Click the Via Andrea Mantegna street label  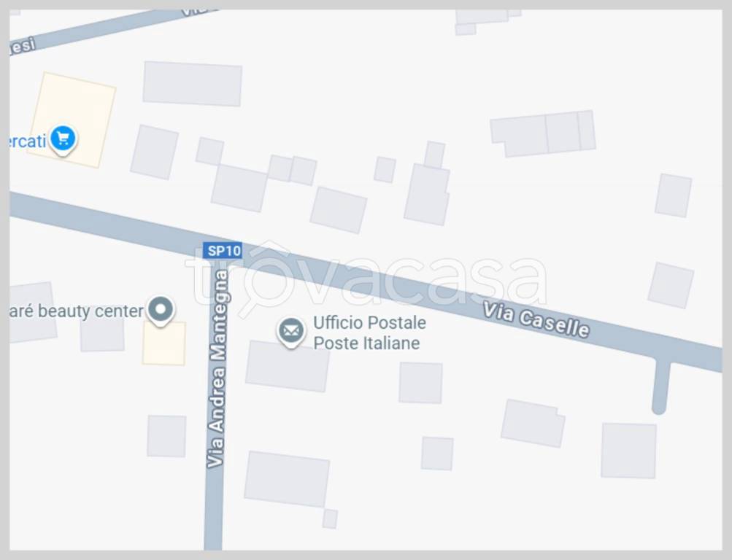[x=217, y=369]
